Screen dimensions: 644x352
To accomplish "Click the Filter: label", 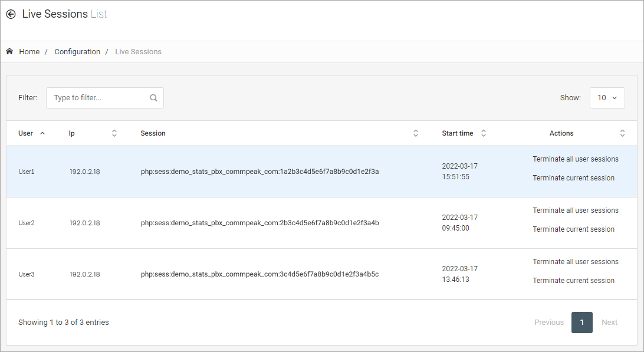I will point(28,98).
